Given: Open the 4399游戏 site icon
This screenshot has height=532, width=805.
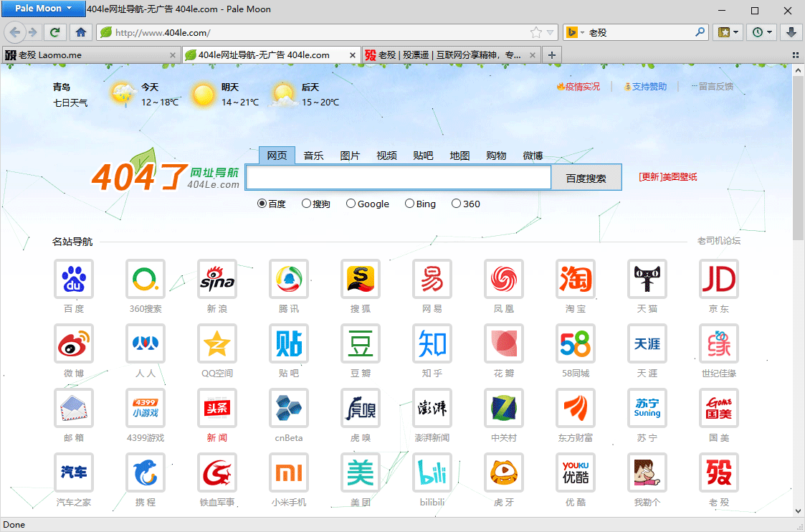Looking at the screenshot, I should [x=146, y=408].
